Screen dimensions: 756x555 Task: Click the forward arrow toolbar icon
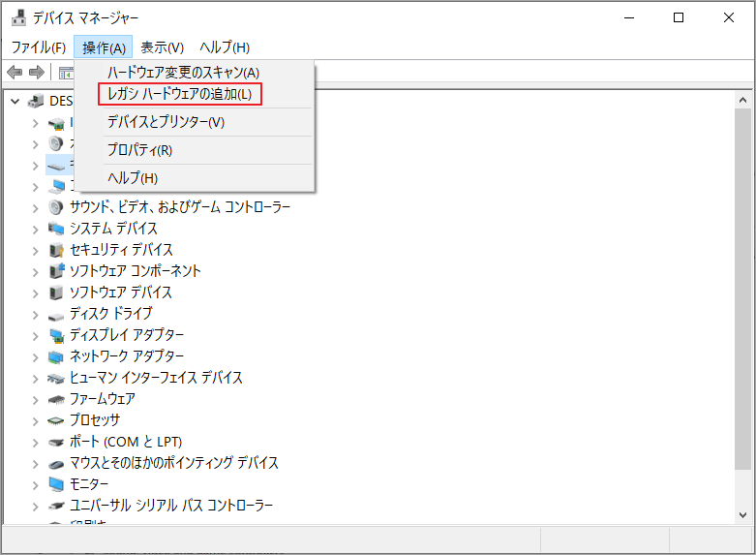coord(37,73)
